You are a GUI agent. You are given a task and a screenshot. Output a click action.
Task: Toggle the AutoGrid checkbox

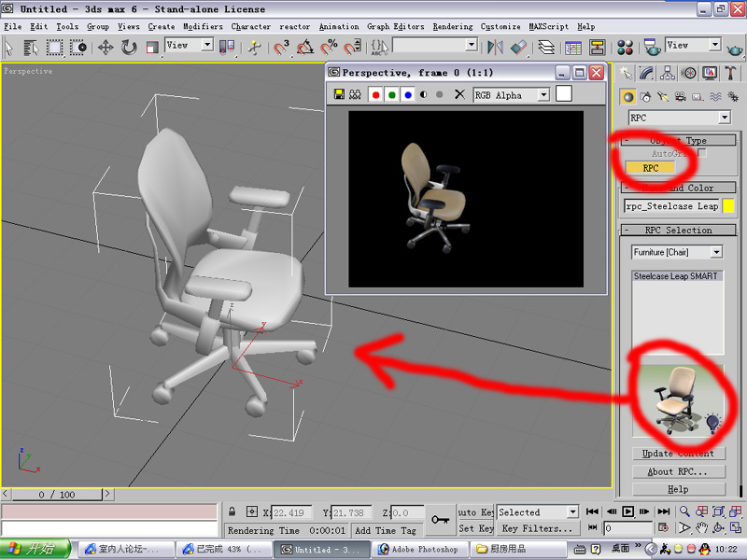pos(702,153)
